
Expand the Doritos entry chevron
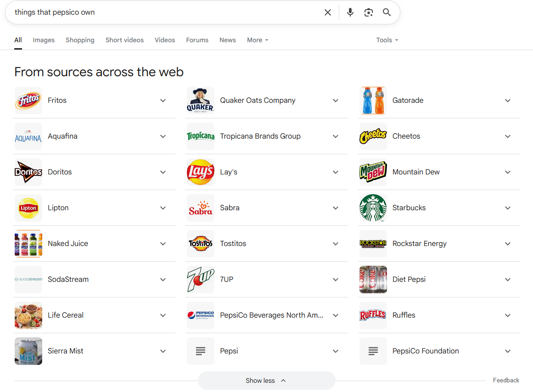click(163, 172)
